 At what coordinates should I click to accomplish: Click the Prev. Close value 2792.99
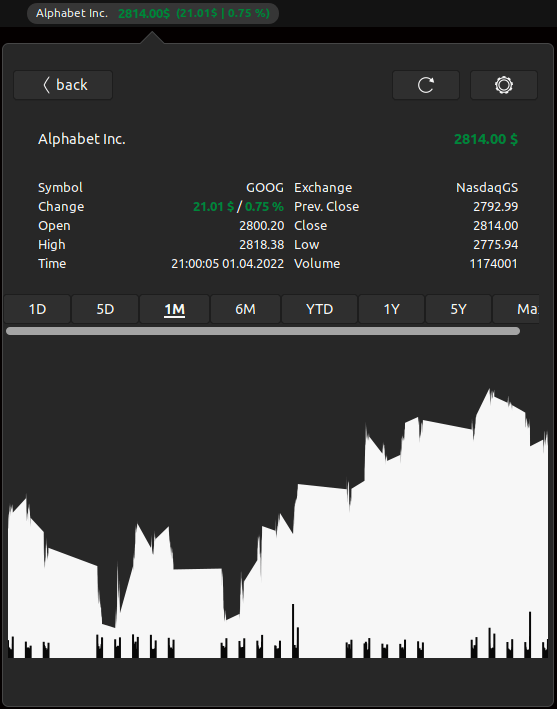(x=496, y=207)
